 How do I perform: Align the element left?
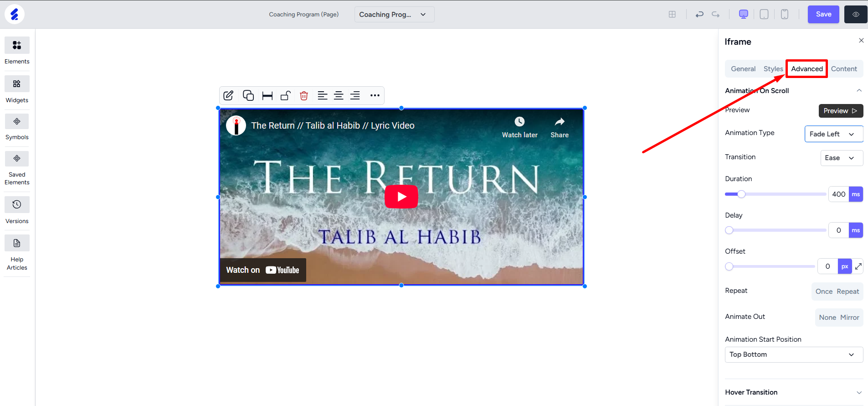pos(323,95)
